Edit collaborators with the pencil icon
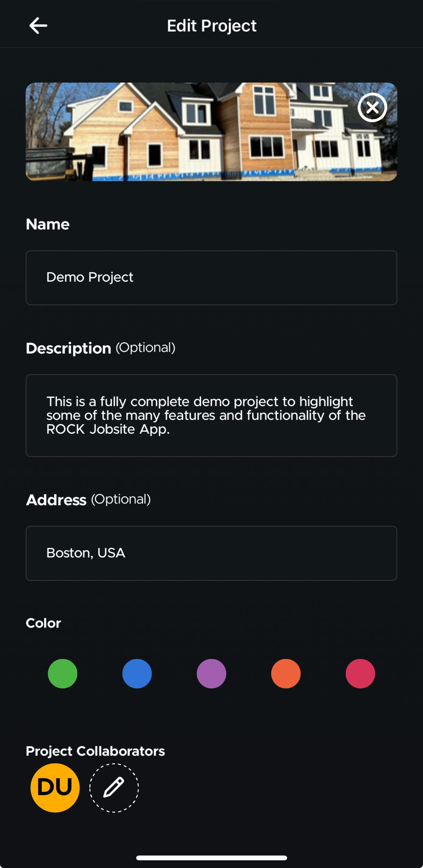Image resolution: width=423 pixels, height=868 pixels. (114, 788)
